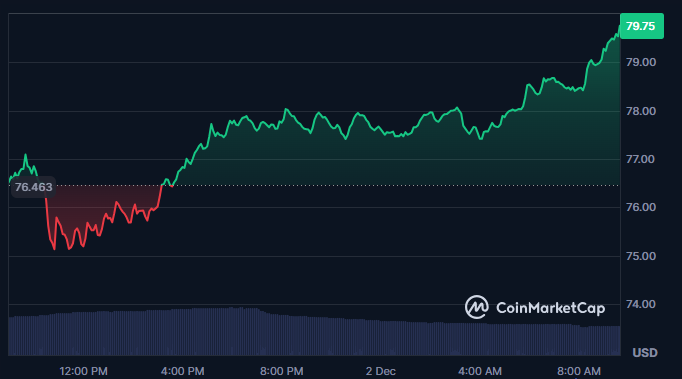Click the 74.00 price axis label
This screenshot has height=379, width=682.
pyautogui.click(x=641, y=304)
